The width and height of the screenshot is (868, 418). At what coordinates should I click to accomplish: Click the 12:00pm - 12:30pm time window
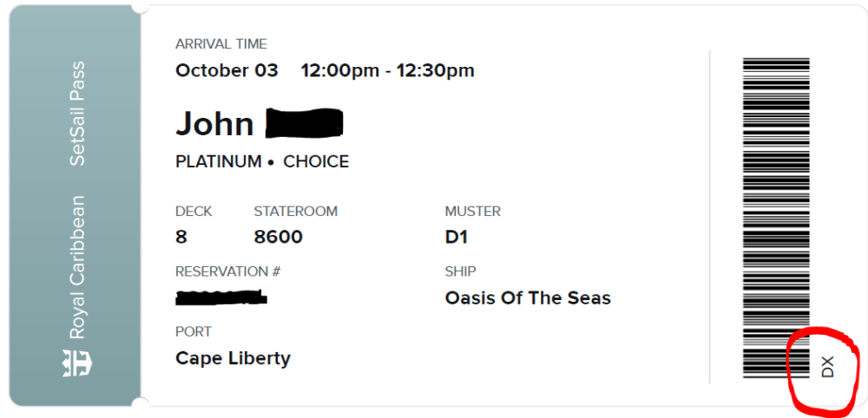click(387, 71)
